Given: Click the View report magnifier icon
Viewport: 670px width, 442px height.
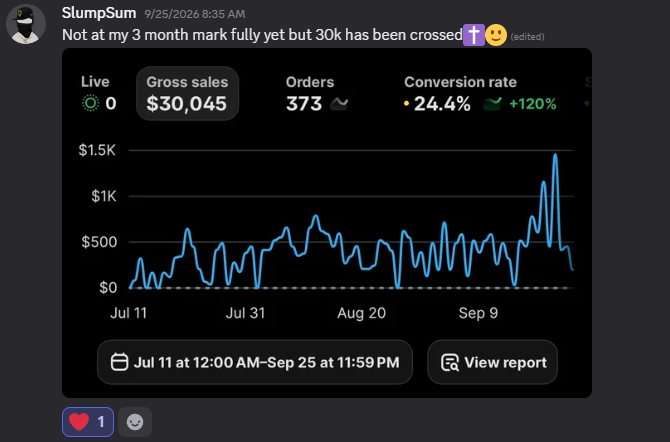Looking at the screenshot, I should [450, 362].
